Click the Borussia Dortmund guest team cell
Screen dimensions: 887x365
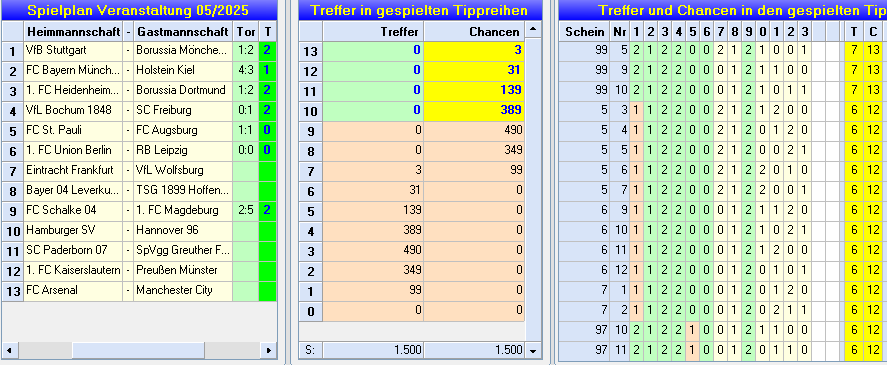183,91
